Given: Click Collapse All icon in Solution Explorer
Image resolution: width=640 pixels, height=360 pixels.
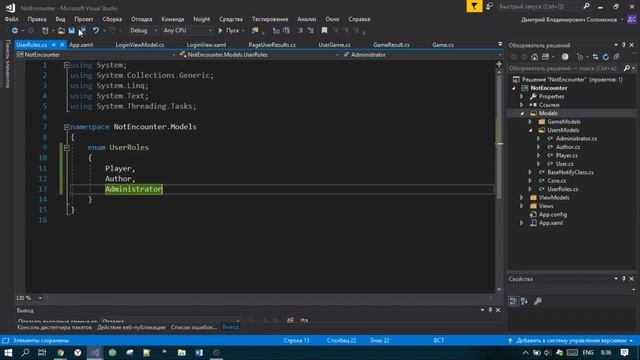Looking at the screenshot, I should coord(616,57).
